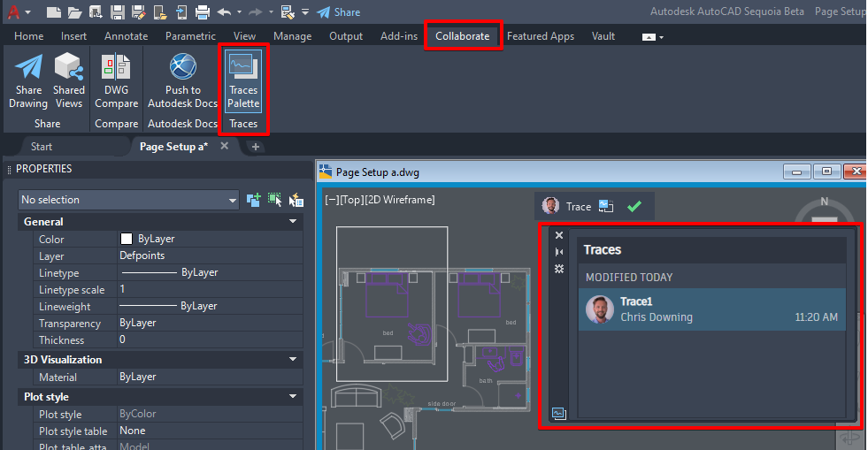Switch to Annotate ribbon tab
The image size is (868, 450).
(127, 36)
